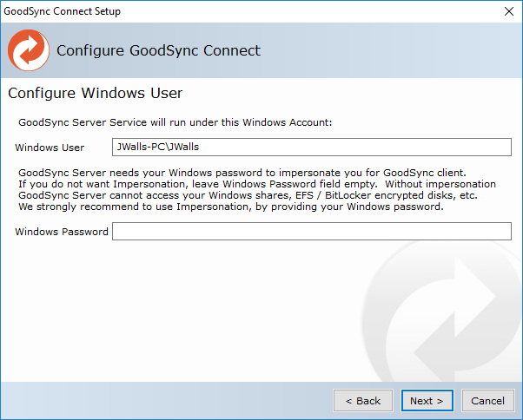523x420 pixels.
Task: Click the GoodSync Connect Setup title bar text
Action: 63,12
